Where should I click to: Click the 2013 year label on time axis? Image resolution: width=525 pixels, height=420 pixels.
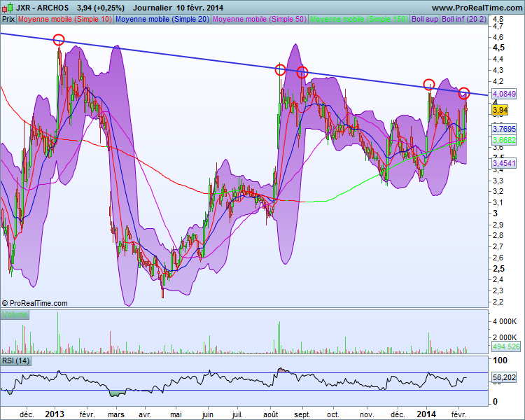tap(55, 414)
